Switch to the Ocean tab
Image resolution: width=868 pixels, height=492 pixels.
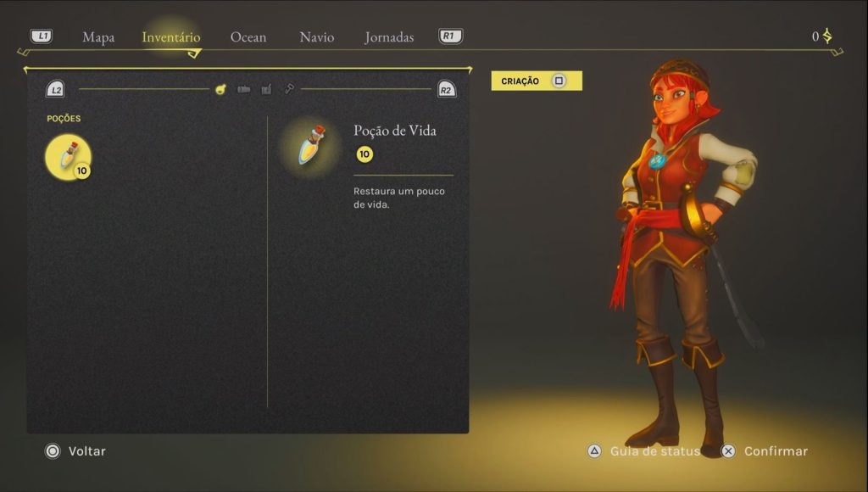248,37
